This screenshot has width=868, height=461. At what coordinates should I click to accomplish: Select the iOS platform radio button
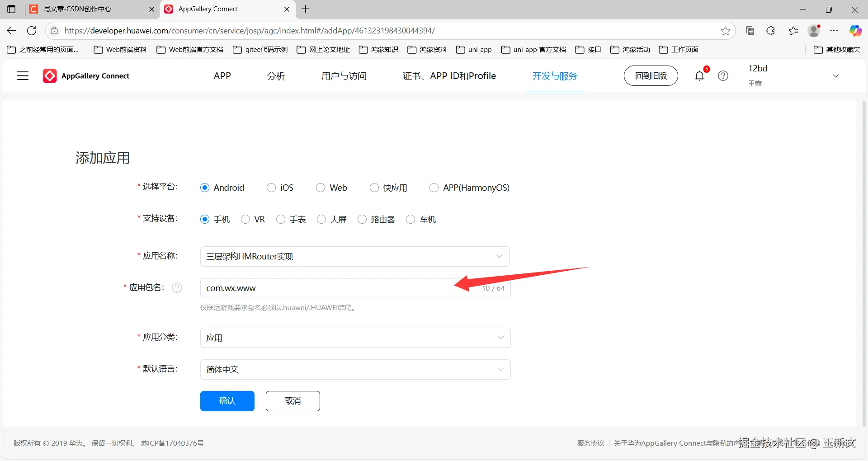click(271, 188)
